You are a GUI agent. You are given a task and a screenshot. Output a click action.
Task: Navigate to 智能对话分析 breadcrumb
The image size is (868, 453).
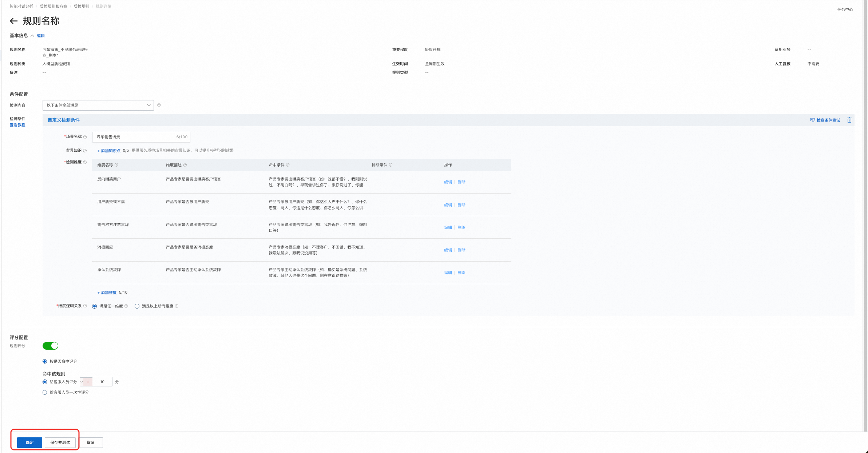(21, 6)
